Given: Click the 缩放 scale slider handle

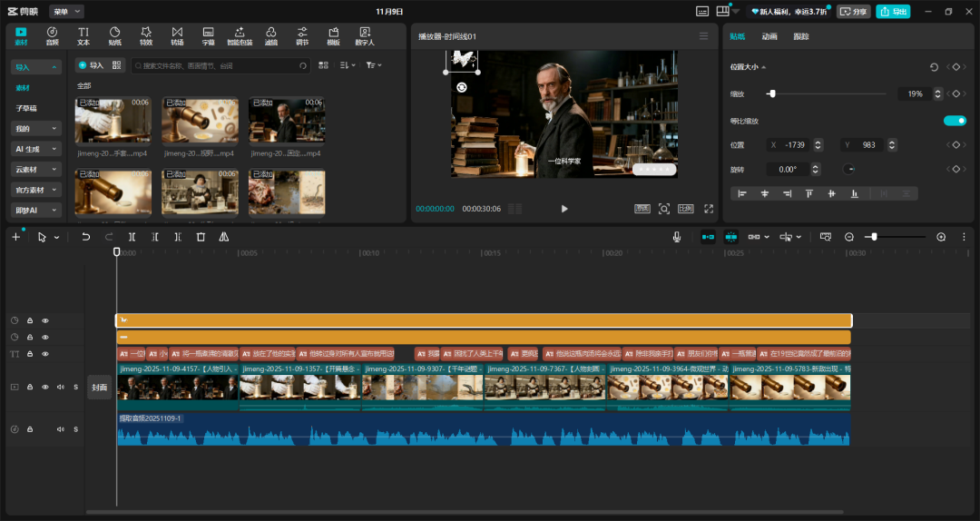Looking at the screenshot, I should tap(771, 93).
